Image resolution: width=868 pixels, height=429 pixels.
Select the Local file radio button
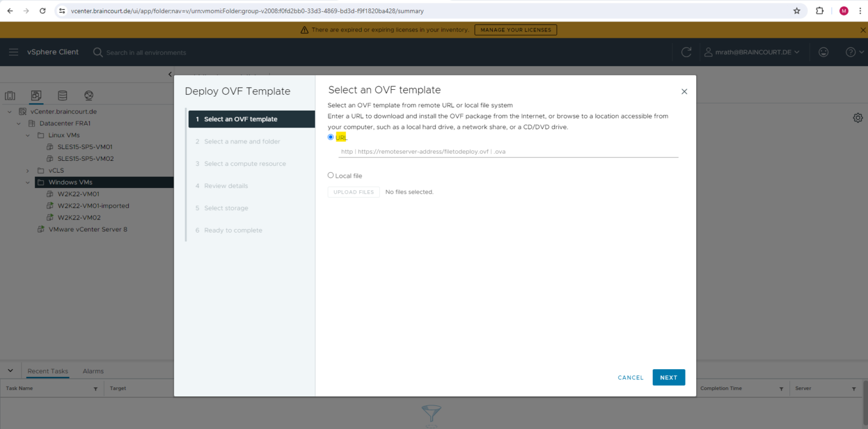coord(331,175)
